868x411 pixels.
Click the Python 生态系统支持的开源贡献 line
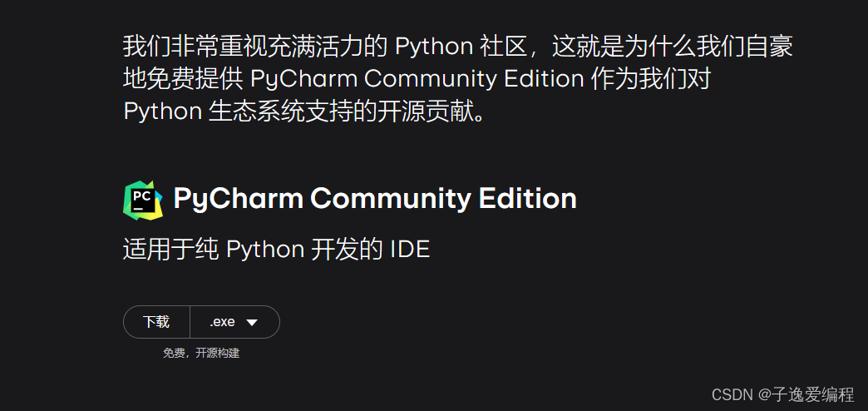(305, 111)
